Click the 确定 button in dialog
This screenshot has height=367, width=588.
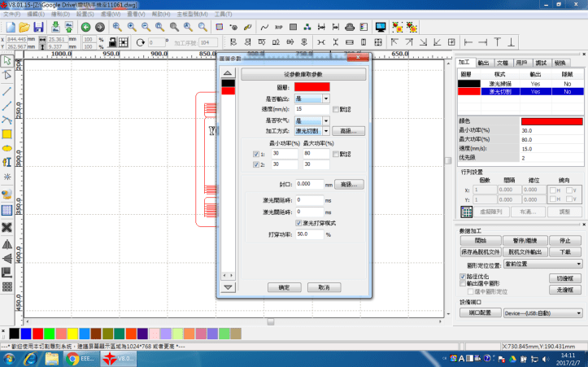click(284, 287)
